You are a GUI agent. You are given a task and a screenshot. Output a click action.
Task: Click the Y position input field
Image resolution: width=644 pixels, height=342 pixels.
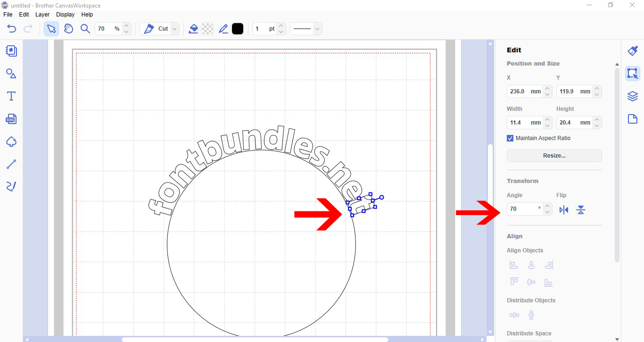tap(574, 92)
